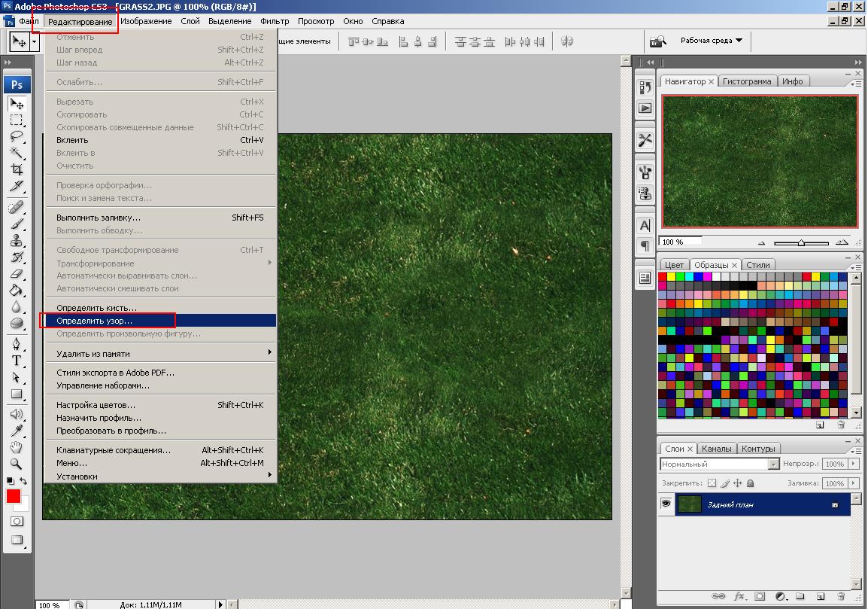This screenshot has width=868, height=609.
Task: Pick the Lasso tool
Action: pyautogui.click(x=17, y=136)
